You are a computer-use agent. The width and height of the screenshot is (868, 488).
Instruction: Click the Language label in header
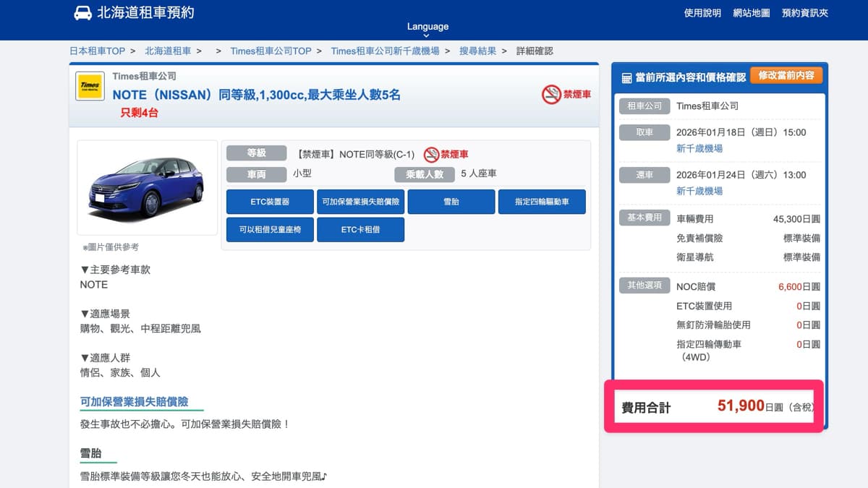(427, 26)
